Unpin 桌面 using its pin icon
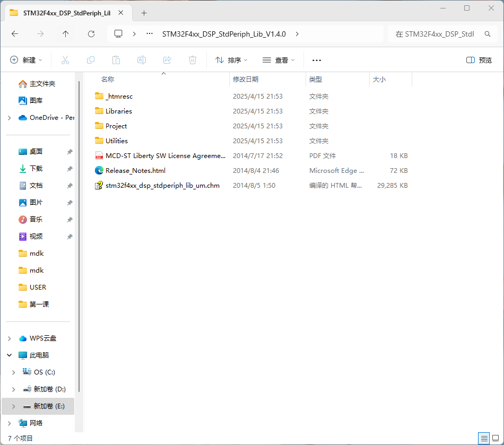 pos(69,152)
